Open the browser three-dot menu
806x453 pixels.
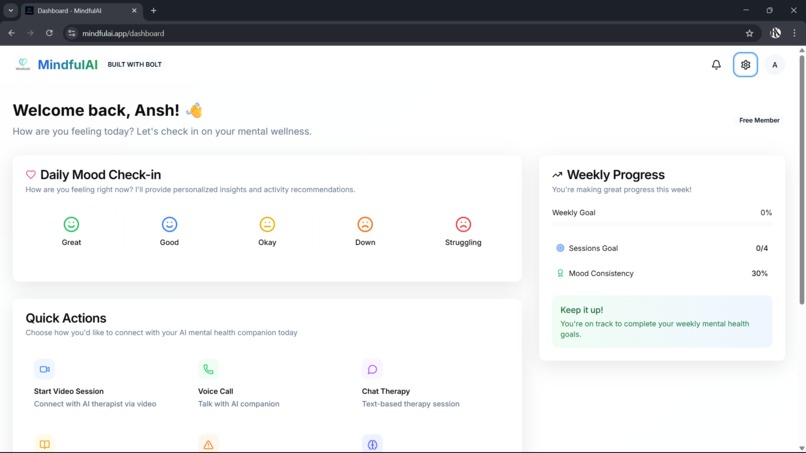pos(794,33)
